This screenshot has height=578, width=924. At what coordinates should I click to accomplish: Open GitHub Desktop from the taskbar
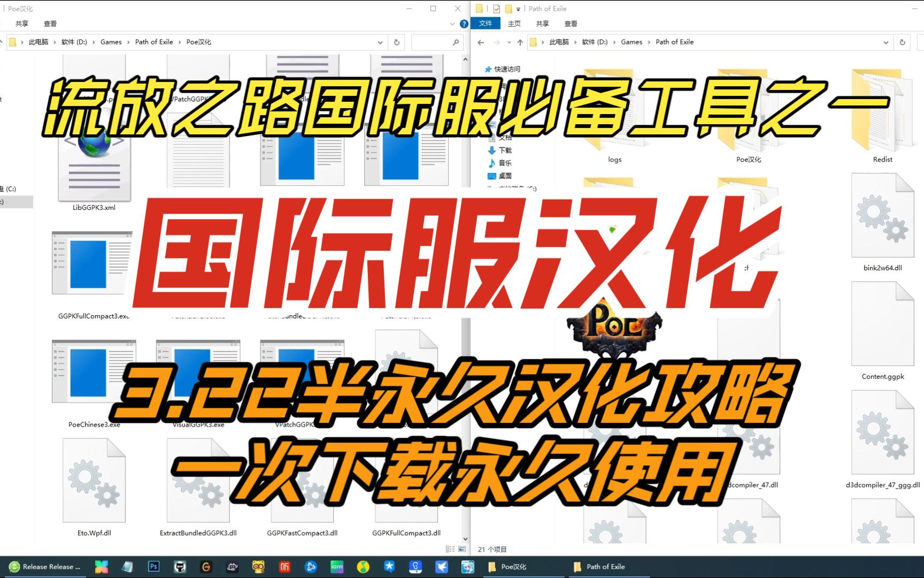tap(179, 566)
